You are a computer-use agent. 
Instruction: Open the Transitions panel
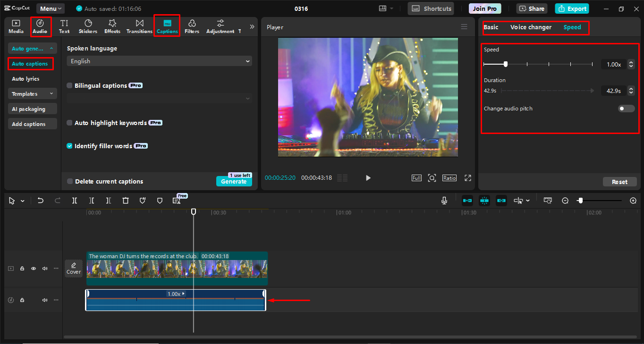[x=139, y=26]
